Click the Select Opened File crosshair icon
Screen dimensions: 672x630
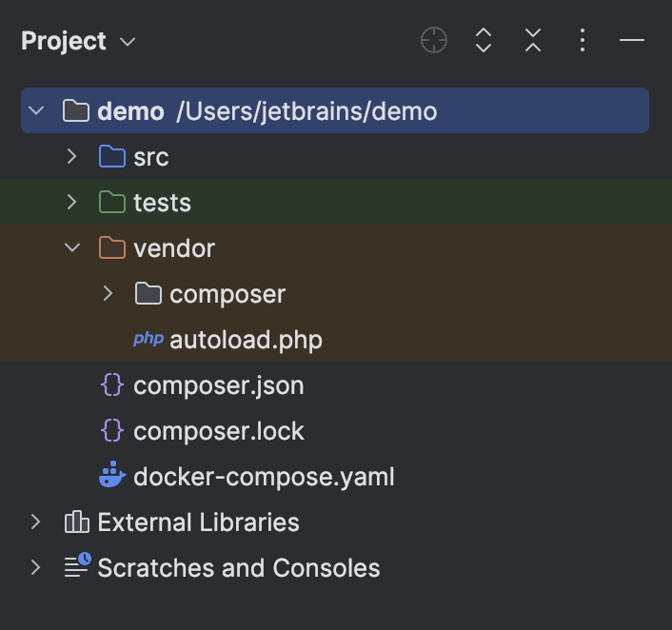pos(434,40)
